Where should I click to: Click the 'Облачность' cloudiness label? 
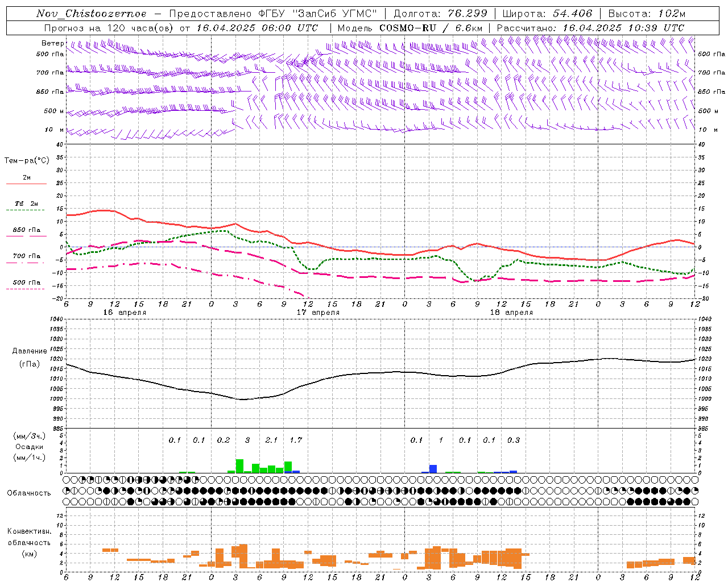coord(29,493)
